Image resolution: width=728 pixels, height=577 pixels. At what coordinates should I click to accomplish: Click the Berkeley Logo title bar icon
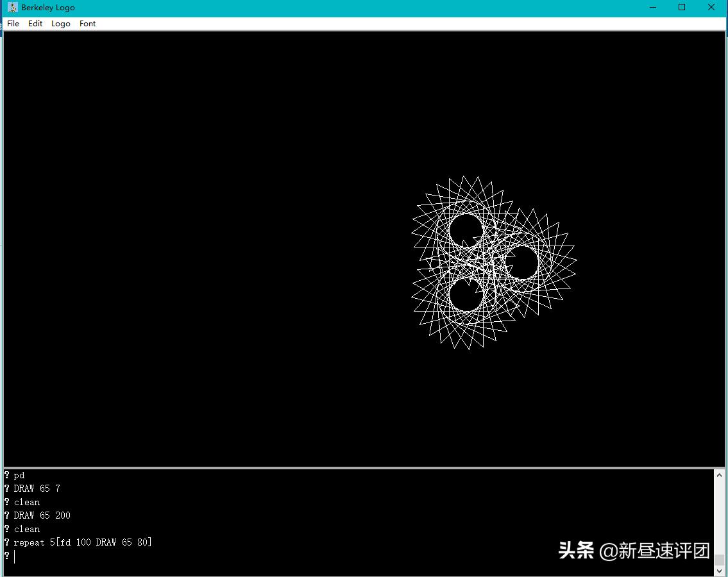point(13,8)
